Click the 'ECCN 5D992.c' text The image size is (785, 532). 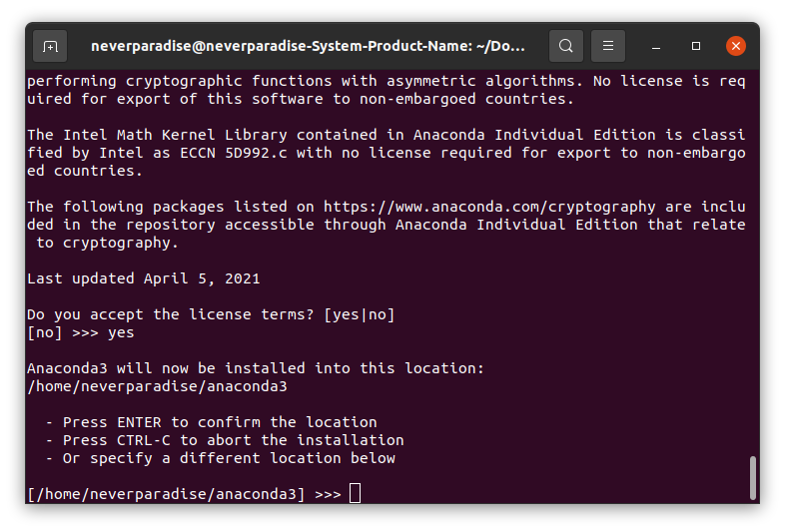click(234, 153)
